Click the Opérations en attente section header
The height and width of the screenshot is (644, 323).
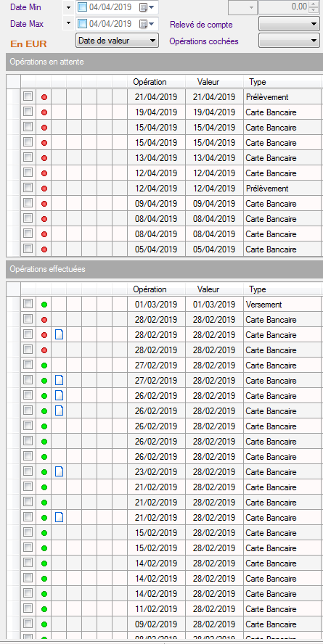(x=164, y=62)
